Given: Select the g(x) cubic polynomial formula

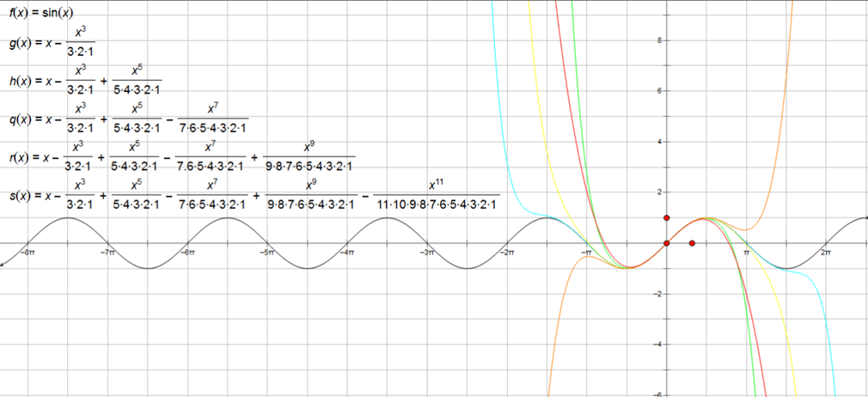Looking at the screenshot, I should [52, 43].
